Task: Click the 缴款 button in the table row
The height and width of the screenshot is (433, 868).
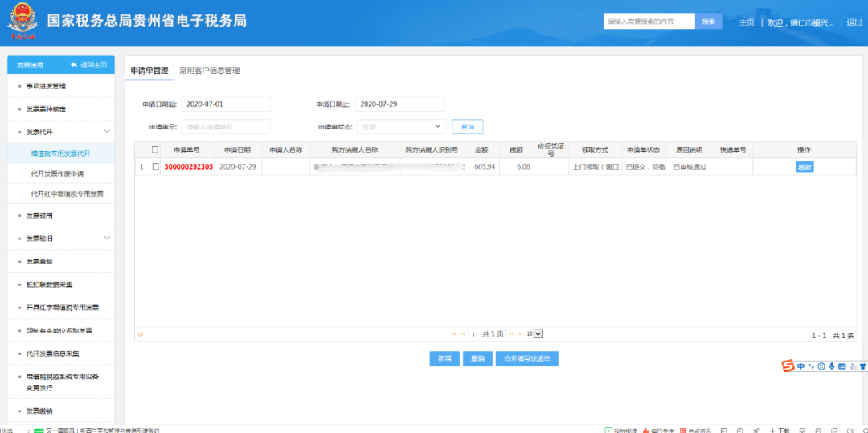Action: tap(805, 167)
